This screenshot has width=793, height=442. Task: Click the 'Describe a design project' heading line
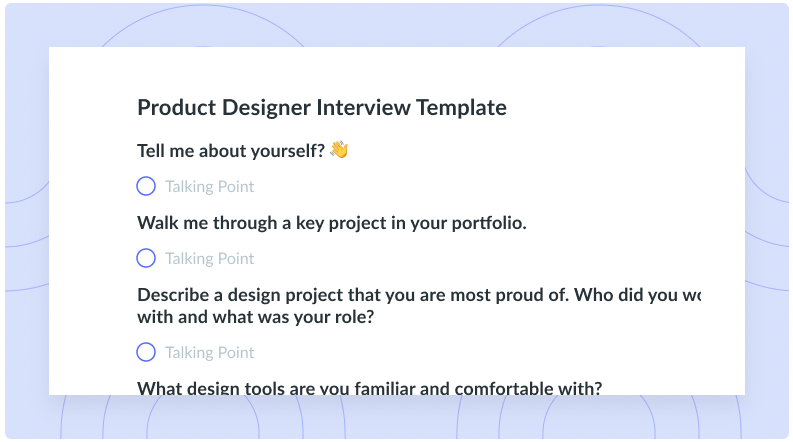(419, 295)
